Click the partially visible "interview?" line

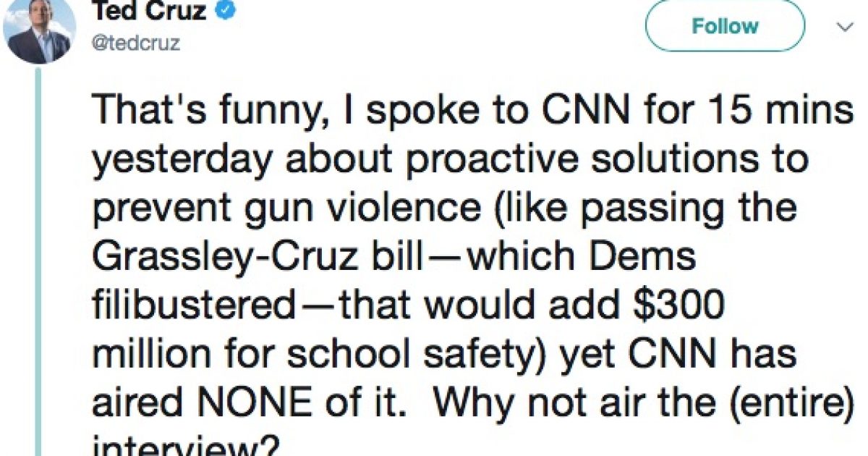(185, 447)
